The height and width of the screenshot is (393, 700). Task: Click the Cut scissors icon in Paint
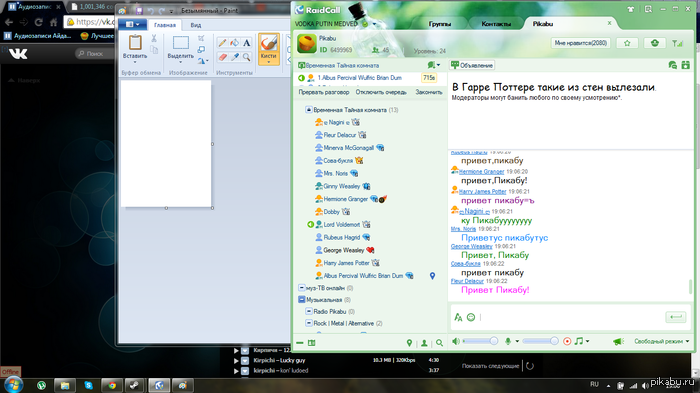click(154, 38)
